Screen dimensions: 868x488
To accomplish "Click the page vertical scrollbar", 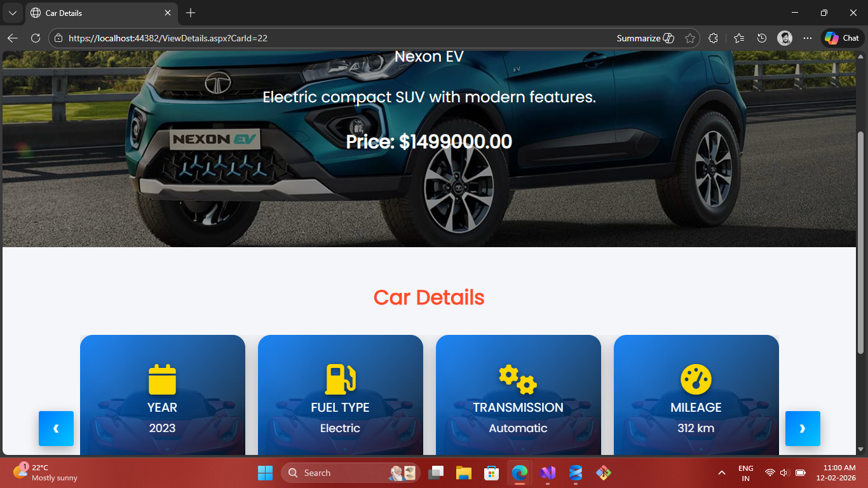I will (861, 241).
